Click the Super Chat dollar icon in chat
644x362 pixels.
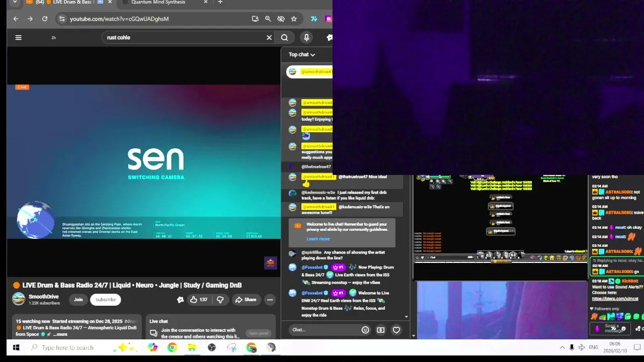[x=381, y=330]
